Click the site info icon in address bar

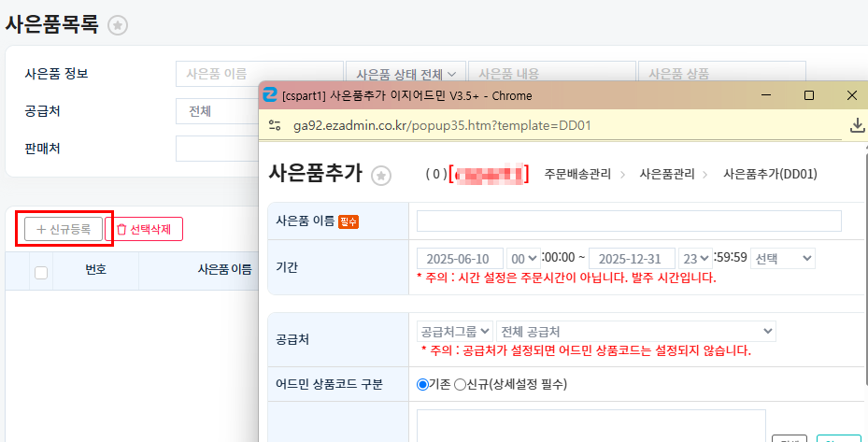[275, 125]
